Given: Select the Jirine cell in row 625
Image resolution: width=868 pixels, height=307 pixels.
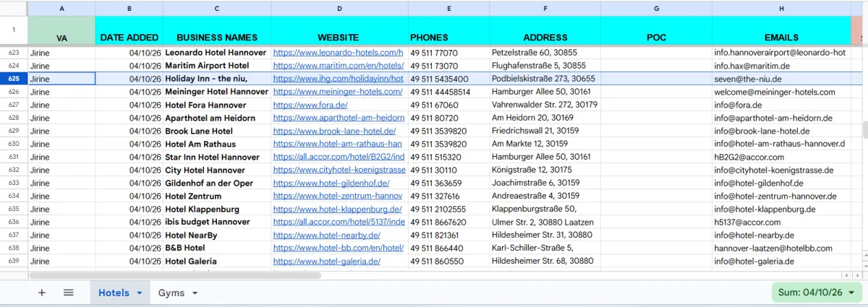Looking at the screenshot, I should (61, 79).
